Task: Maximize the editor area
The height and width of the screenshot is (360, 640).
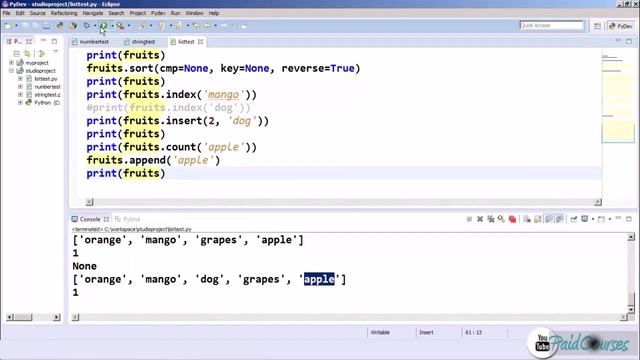Action: pyautogui.click(x=629, y=41)
